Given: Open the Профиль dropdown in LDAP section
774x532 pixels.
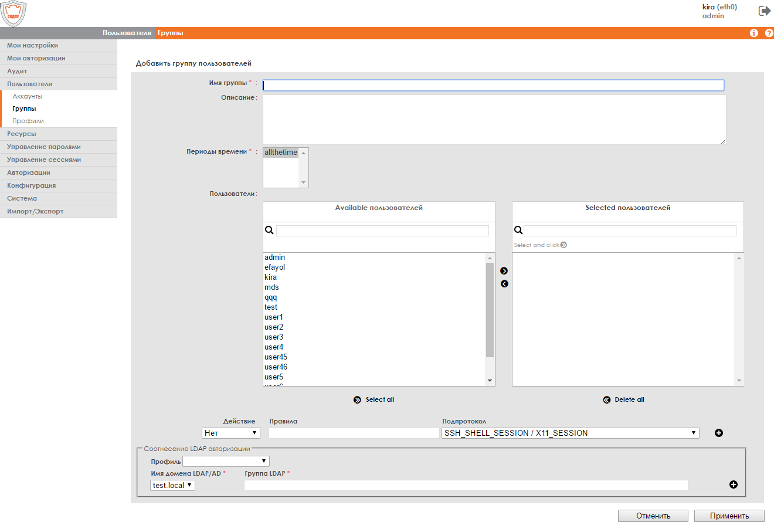Looking at the screenshot, I should (x=226, y=461).
